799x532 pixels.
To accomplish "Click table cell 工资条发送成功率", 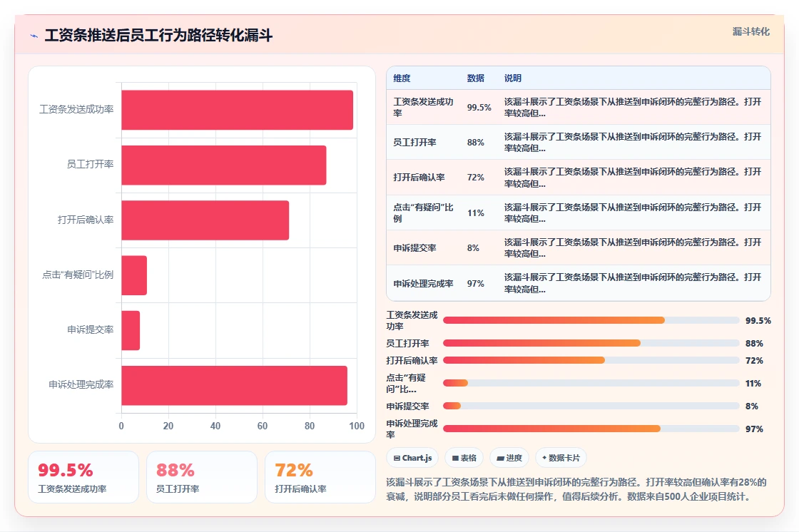I will click(424, 107).
